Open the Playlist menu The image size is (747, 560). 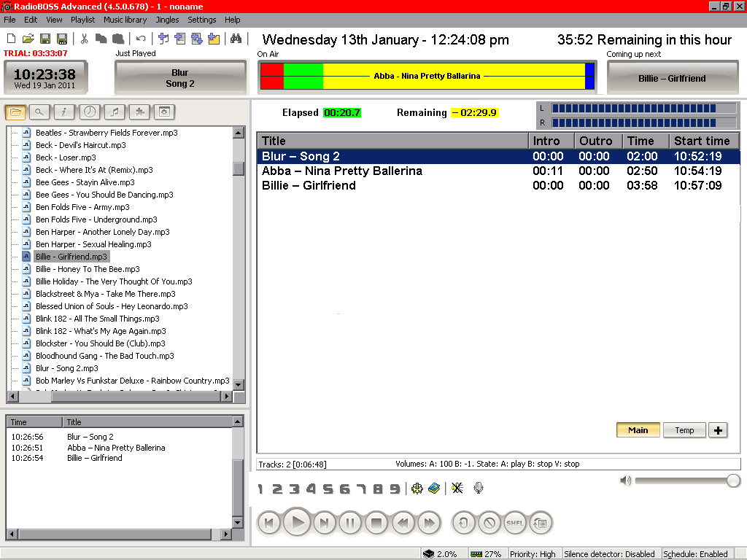coord(83,20)
